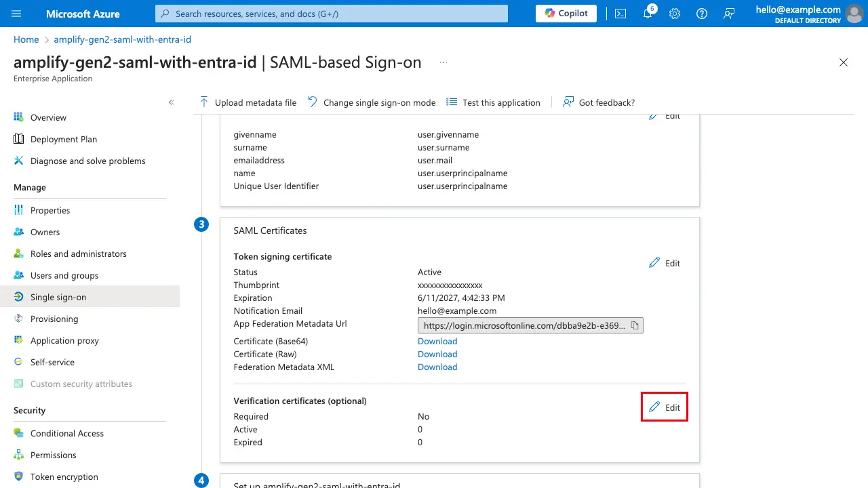Copy the App Federation Metadata Url
Viewport: 868px width, 488px height.
[635, 325]
